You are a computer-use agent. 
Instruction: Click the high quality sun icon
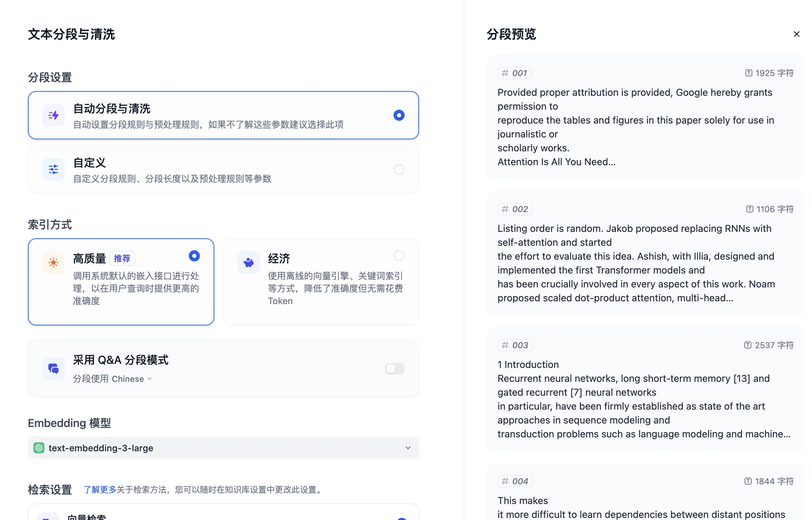pos(53,262)
